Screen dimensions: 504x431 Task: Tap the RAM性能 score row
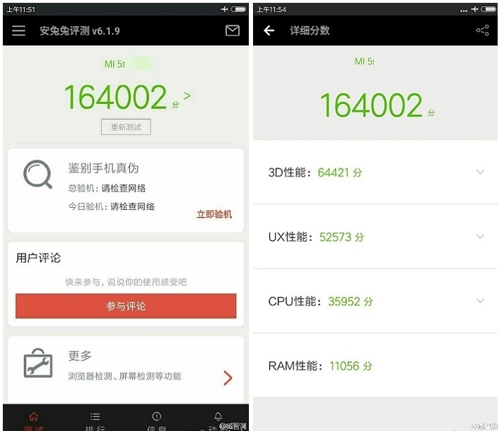[x=375, y=365]
